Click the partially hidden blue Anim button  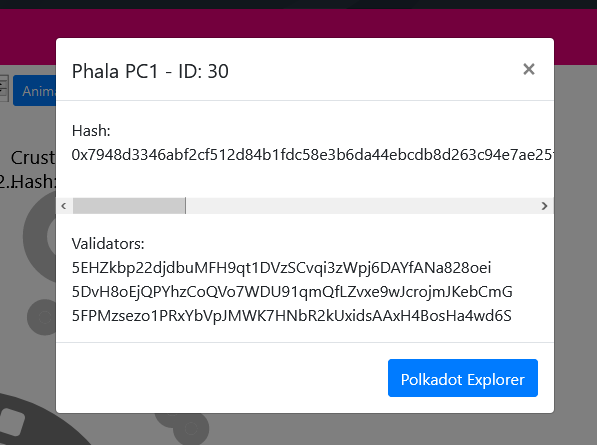35,91
